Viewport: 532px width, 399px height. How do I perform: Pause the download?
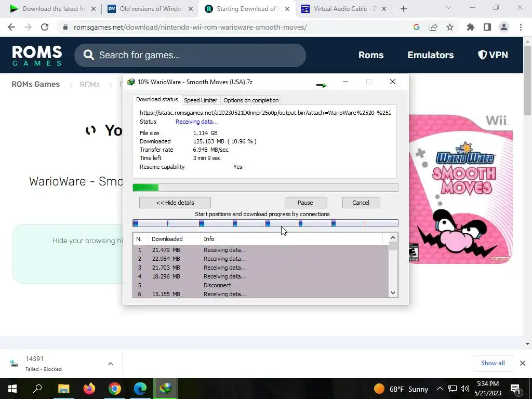coord(305,203)
